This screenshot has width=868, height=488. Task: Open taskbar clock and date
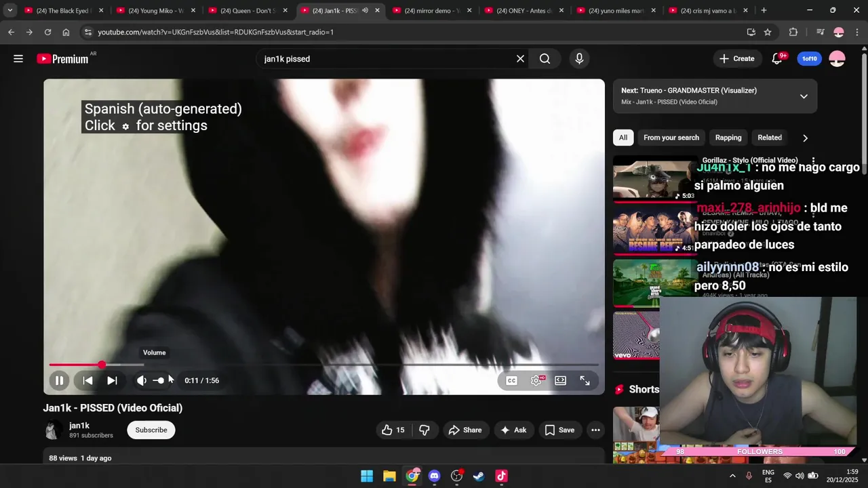(842, 476)
